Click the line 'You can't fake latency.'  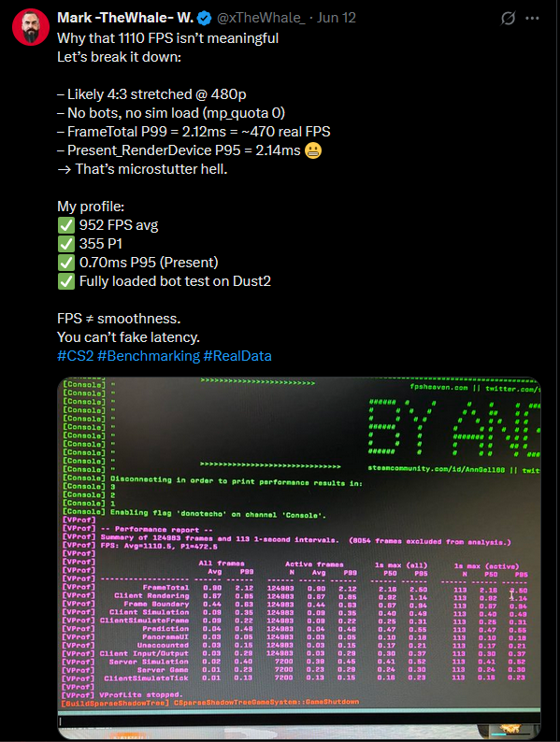128,337
